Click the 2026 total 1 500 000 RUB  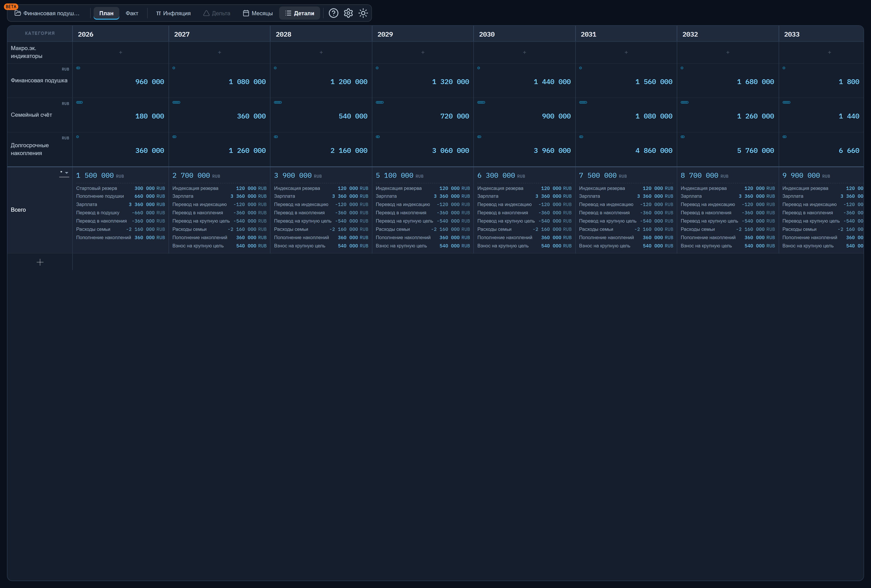click(x=100, y=175)
